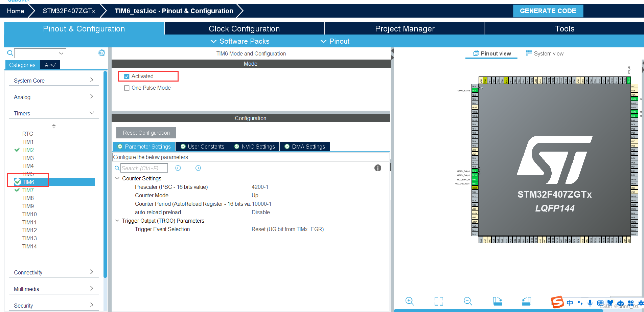Click the auto-reload preload Disable value
Screen dimensions: 644x312
(x=261, y=212)
